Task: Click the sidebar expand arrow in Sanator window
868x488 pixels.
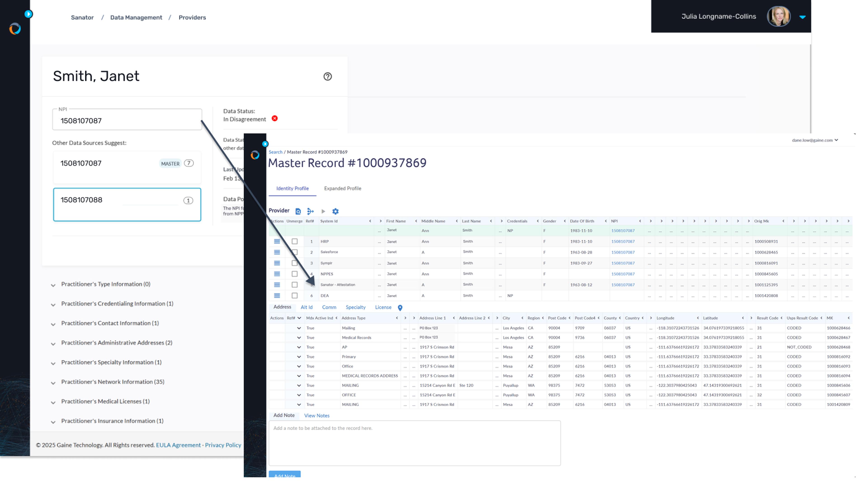Action: tap(28, 14)
